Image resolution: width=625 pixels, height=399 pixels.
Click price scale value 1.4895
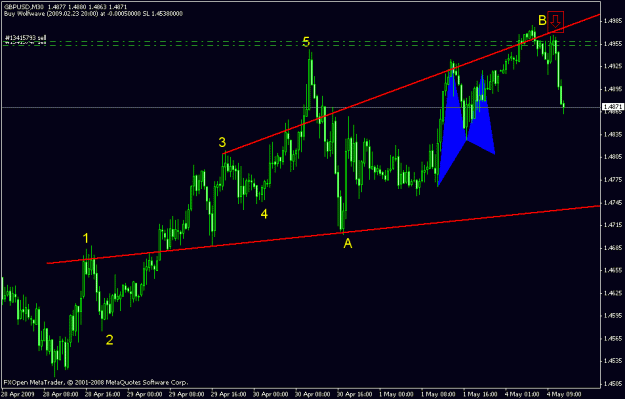click(x=613, y=89)
